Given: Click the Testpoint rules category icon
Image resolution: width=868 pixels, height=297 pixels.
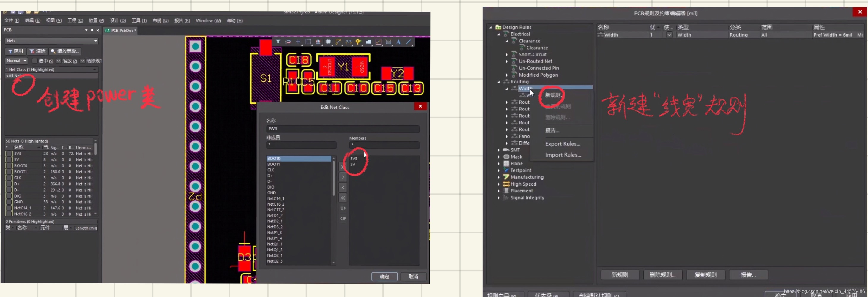Looking at the screenshot, I should point(506,170).
